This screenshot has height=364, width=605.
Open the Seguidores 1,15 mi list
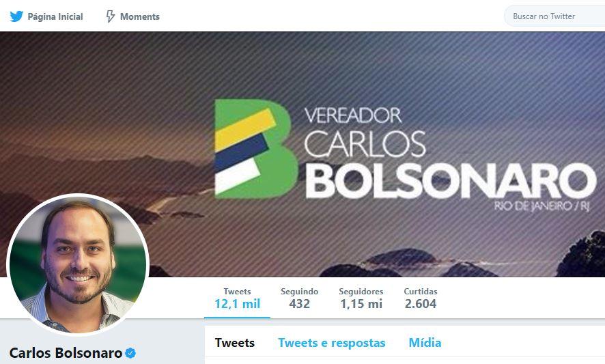tap(361, 298)
